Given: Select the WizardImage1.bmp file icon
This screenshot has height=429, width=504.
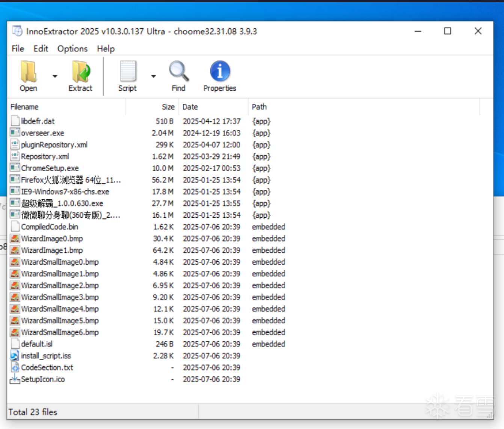Looking at the screenshot, I should (x=15, y=250).
